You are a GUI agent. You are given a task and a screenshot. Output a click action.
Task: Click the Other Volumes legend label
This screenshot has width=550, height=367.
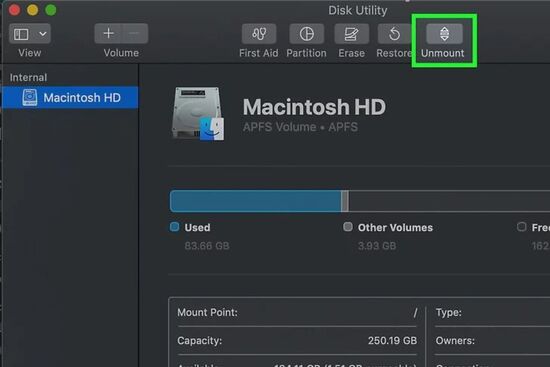click(395, 227)
